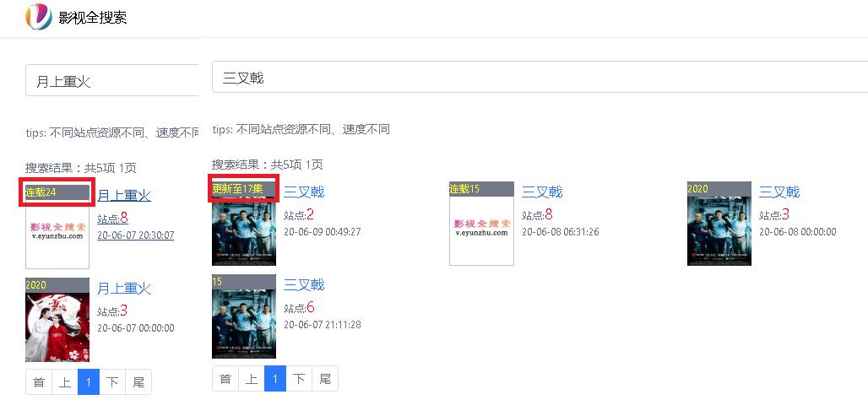Go to first page 首 under 月上重火 results

[39, 381]
